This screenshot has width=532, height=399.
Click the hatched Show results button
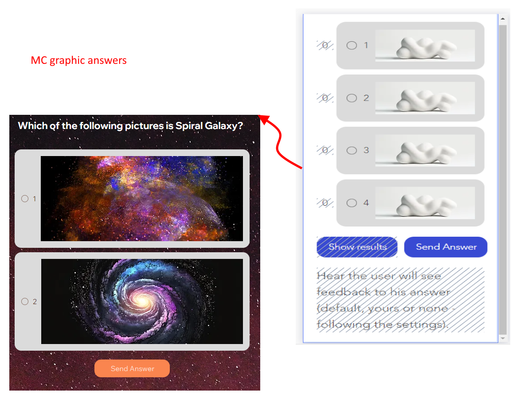click(357, 247)
